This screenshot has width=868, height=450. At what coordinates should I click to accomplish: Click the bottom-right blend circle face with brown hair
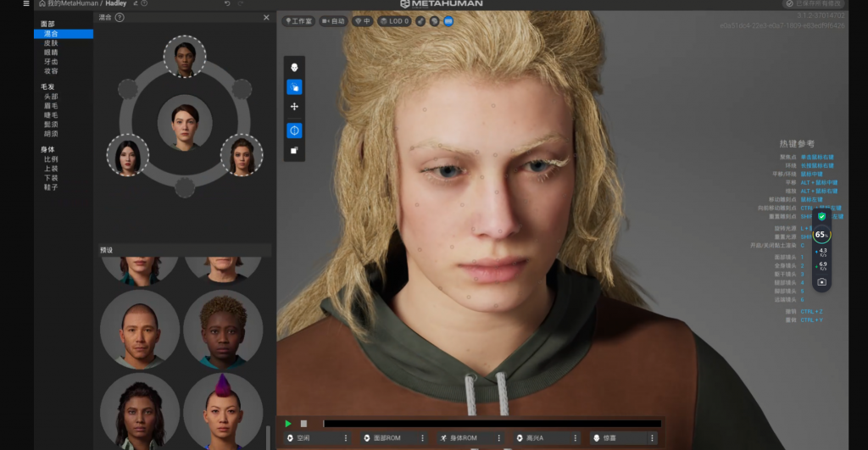click(242, 155)
